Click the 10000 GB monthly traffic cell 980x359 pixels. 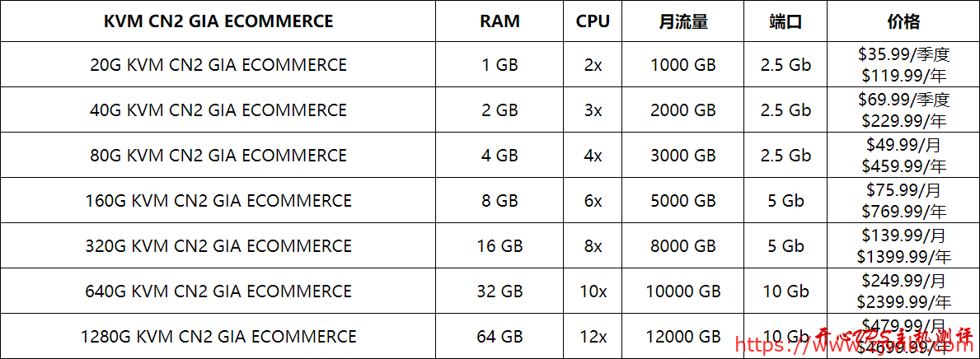[683, 291]
